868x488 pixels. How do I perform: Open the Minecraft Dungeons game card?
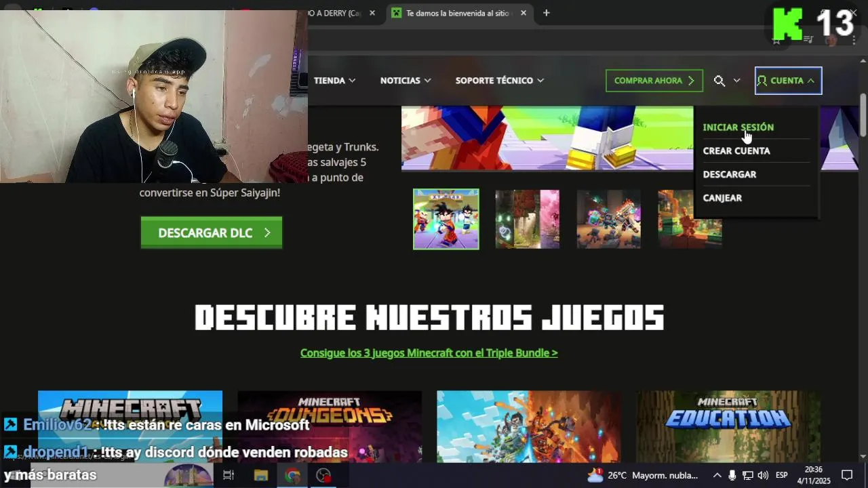[330, 426]
